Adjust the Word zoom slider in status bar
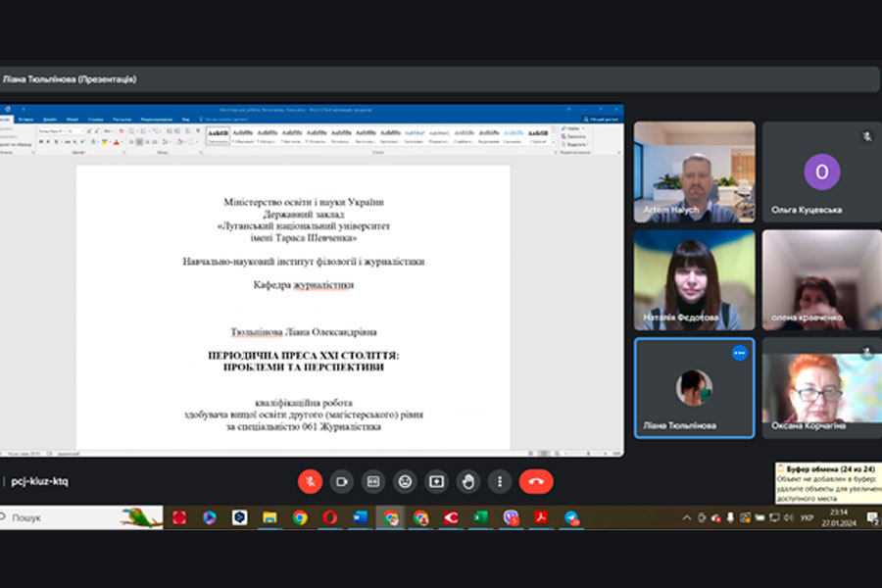The height and width of the screenshot is (588, 882). pos(588,454)
